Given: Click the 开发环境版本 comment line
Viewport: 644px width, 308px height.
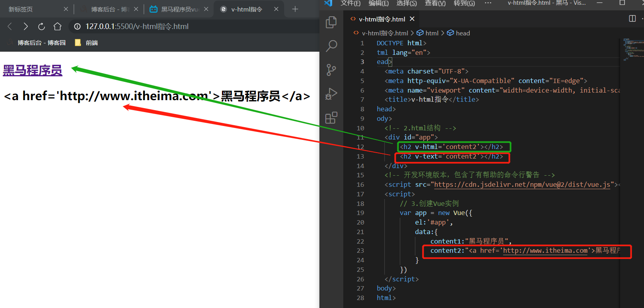Looking at the screenshot, I should pyautogui.click(x=469, y=175).
